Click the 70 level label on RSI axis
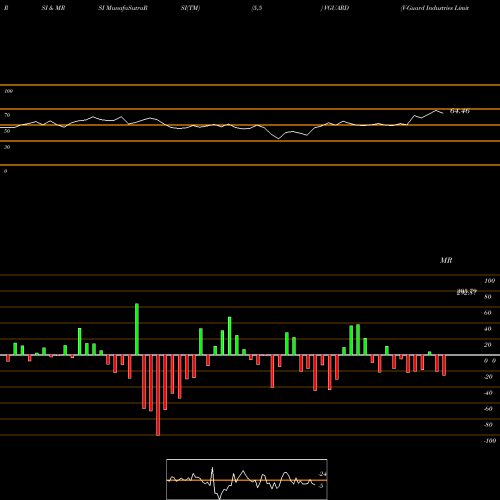This screenshot has width=500, height=500. click(x=7, y=115)
